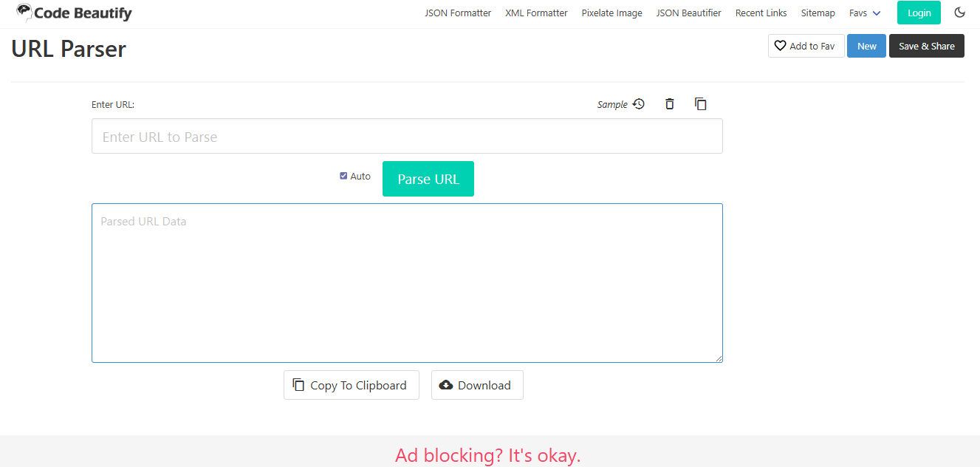
Task: Open the XML Formatter tool
Action: coord(536,13)
